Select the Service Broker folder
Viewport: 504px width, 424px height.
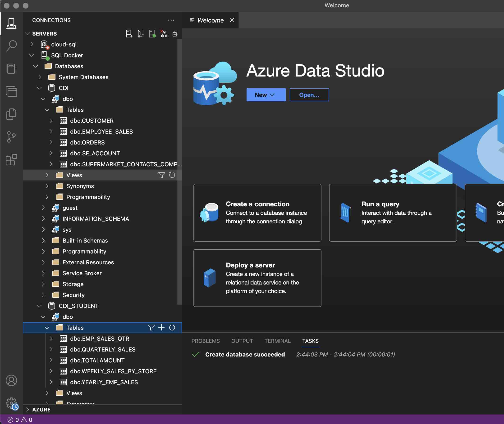pyautogui.click(x=82, y=273)
